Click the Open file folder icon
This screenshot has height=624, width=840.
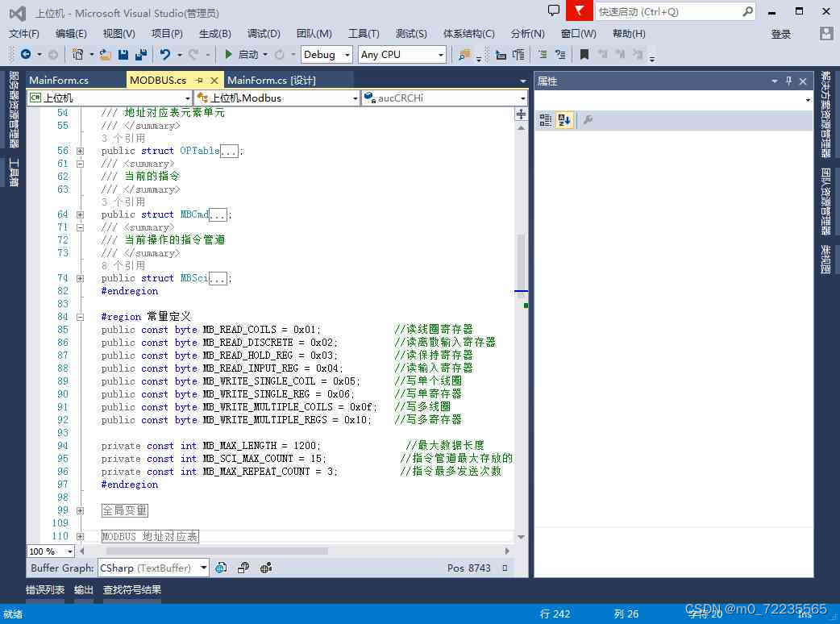(106, 54)
